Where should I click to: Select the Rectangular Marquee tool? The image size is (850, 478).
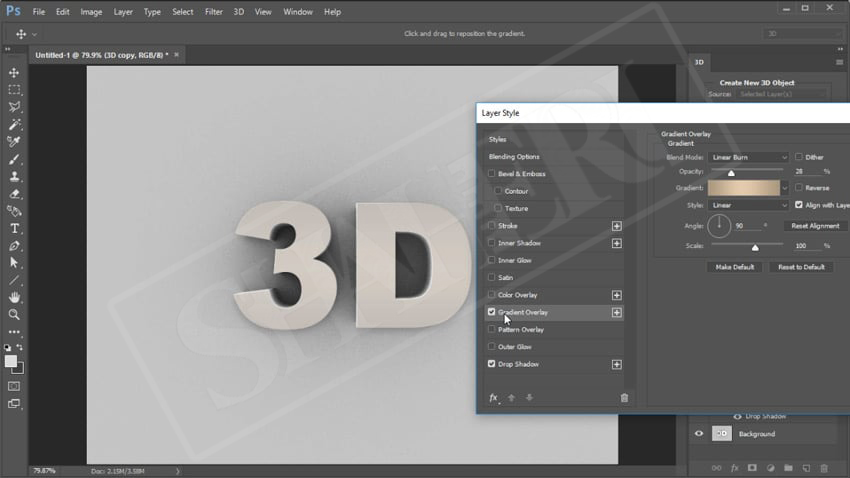point(14,90)
